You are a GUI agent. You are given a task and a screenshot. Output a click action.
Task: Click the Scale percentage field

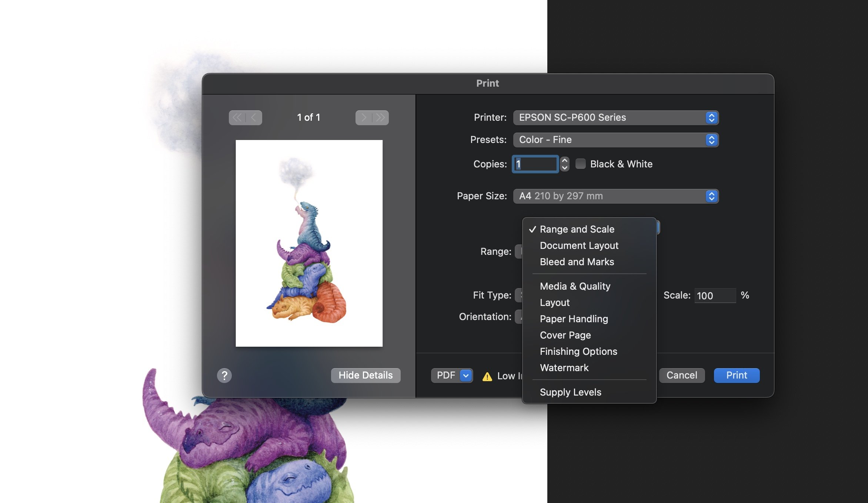[715, 296]
